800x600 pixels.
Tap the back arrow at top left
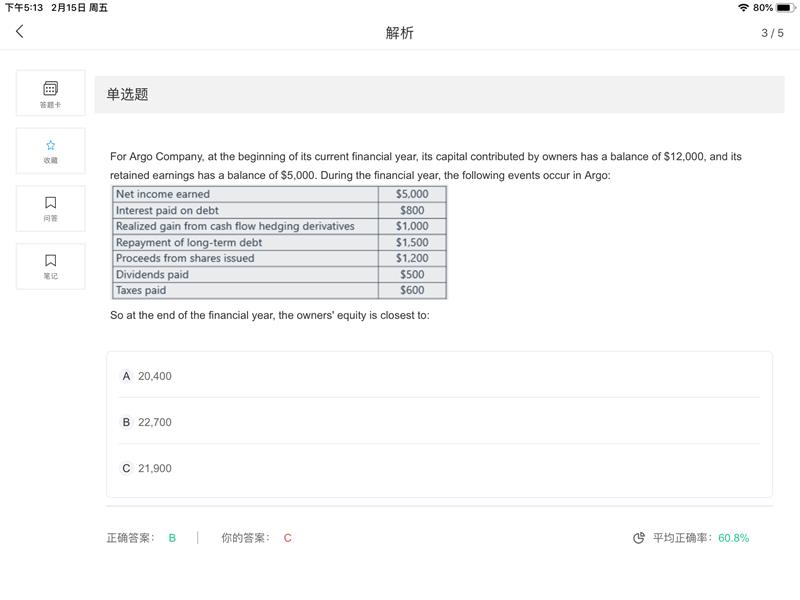pyautogui.click(x=19, y=32)
